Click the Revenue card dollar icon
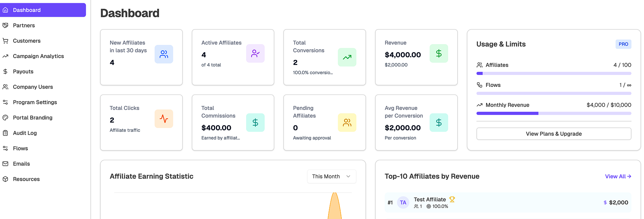644x219 pixels. tap(439, 53)
